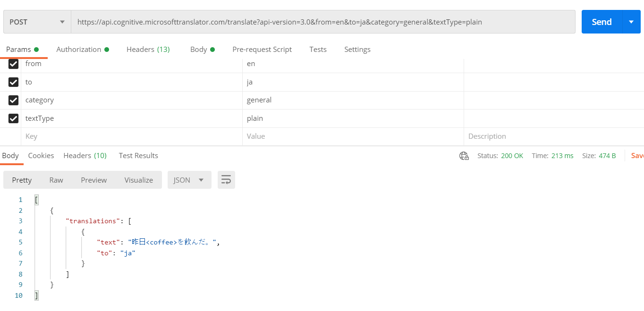Screen dimensions: 644x311
Task: Select the response Body tab
Action: point(10,156)
